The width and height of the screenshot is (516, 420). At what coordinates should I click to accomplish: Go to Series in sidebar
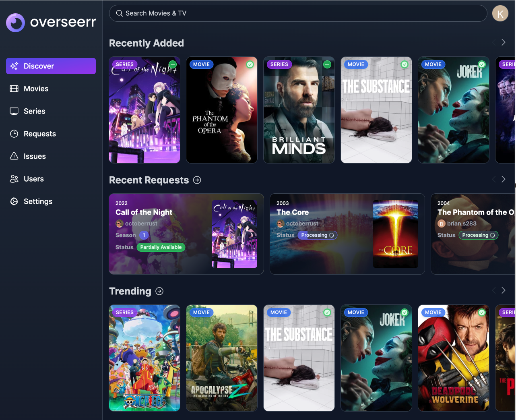[x=34, y=111]
